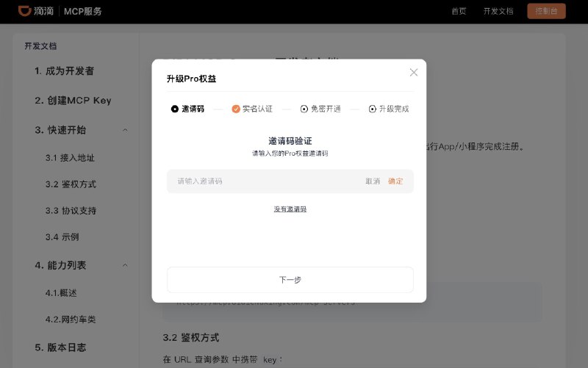
Task: Click 取消 in the invite code field
Action: [373, 181]
